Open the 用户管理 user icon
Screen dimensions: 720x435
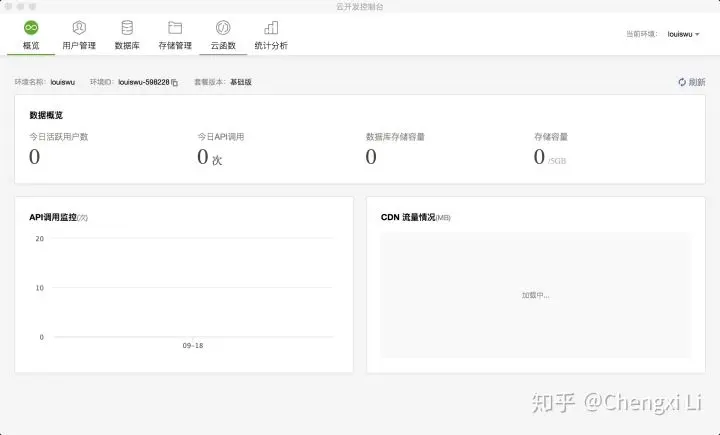tap(79, 28)
